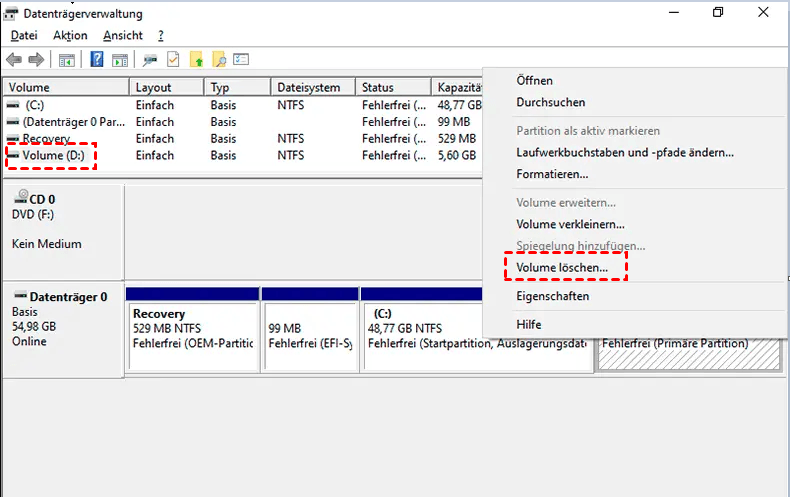The image size is (790, 497).
Task: Click the show/hide console tree icon
Action: [67, 60]
